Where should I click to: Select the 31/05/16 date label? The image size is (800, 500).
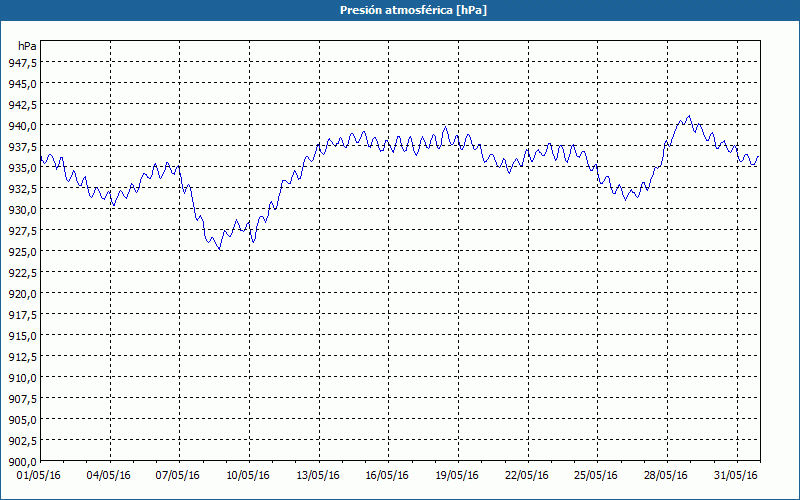coord(736,476)
